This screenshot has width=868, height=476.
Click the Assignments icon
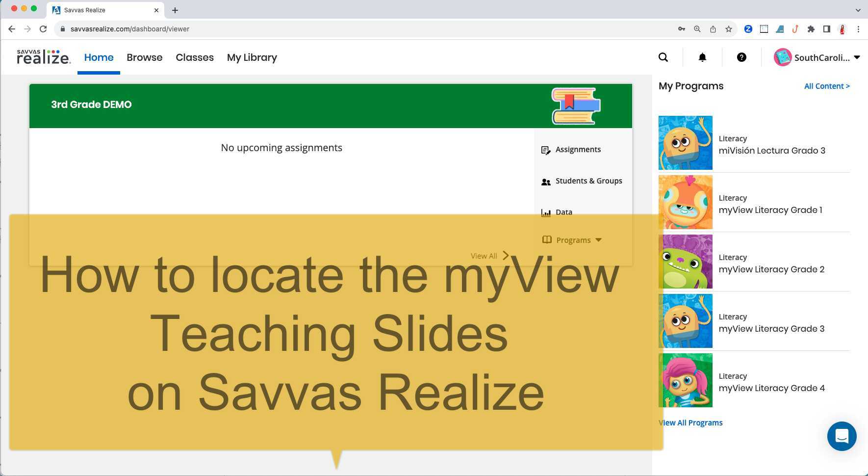point(546,150)
